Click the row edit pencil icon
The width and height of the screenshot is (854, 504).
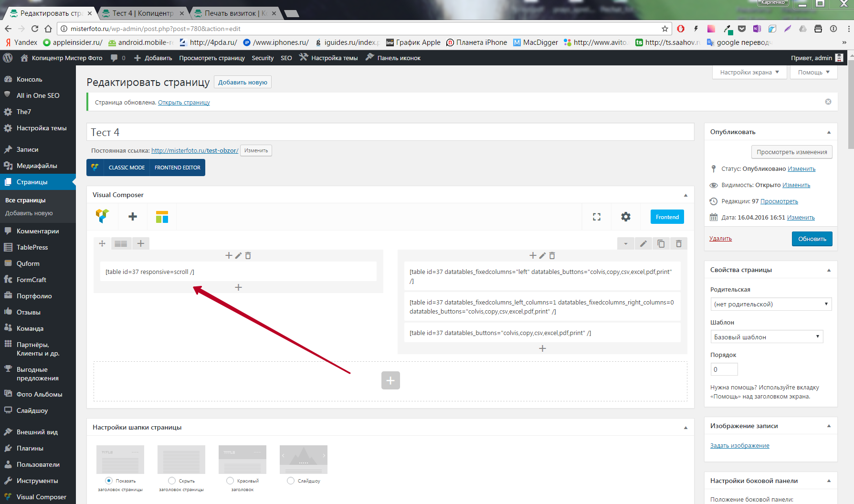point(643,244)
